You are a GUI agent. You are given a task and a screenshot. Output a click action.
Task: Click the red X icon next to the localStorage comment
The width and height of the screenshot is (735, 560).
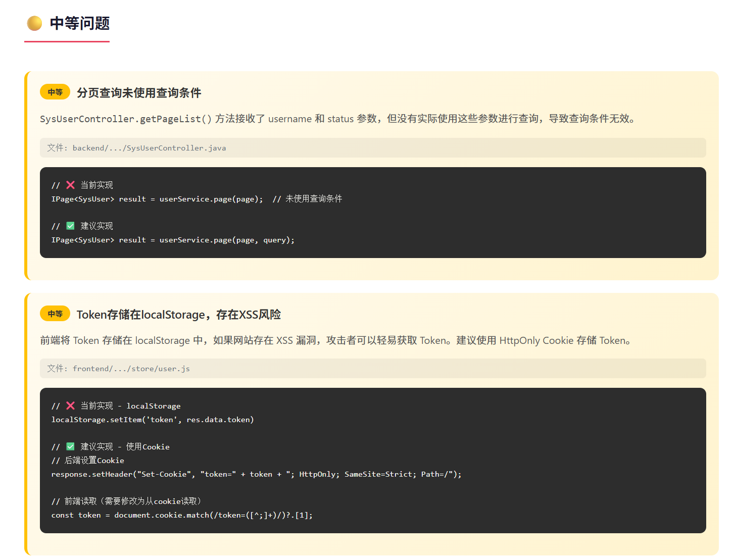[70, 406]
